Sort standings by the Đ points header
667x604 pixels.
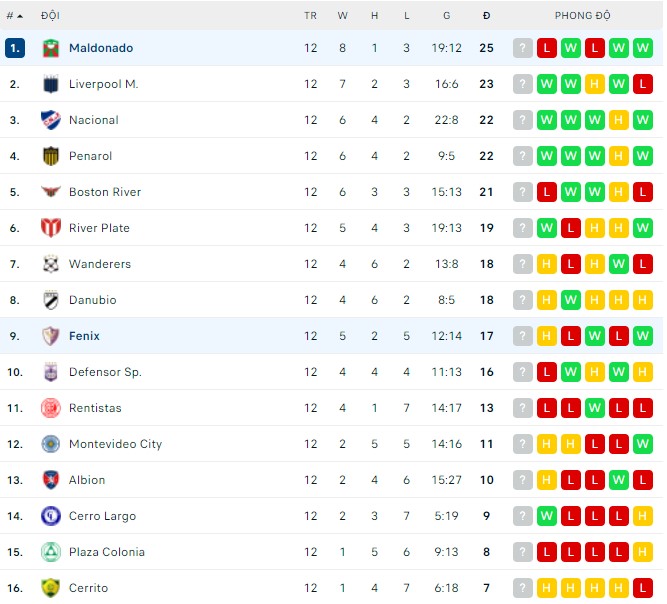[x=486, y=16]
